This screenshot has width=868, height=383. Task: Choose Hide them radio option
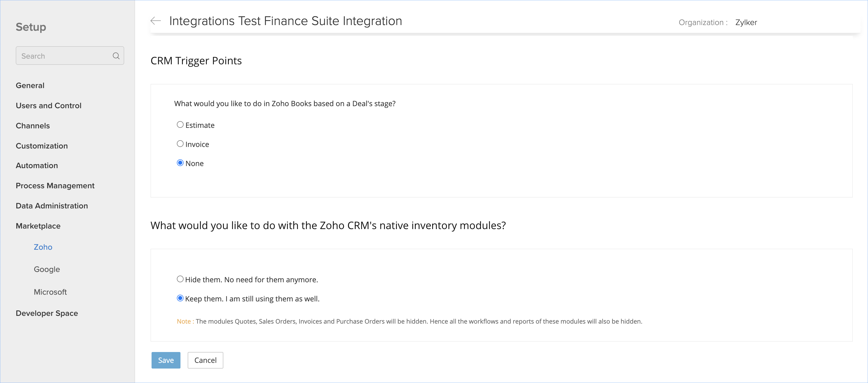pos(180,279)
